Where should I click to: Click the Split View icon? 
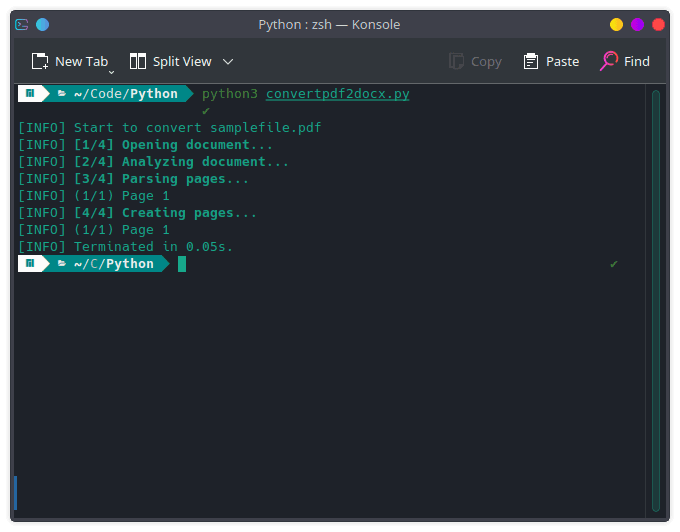point(138,62)
